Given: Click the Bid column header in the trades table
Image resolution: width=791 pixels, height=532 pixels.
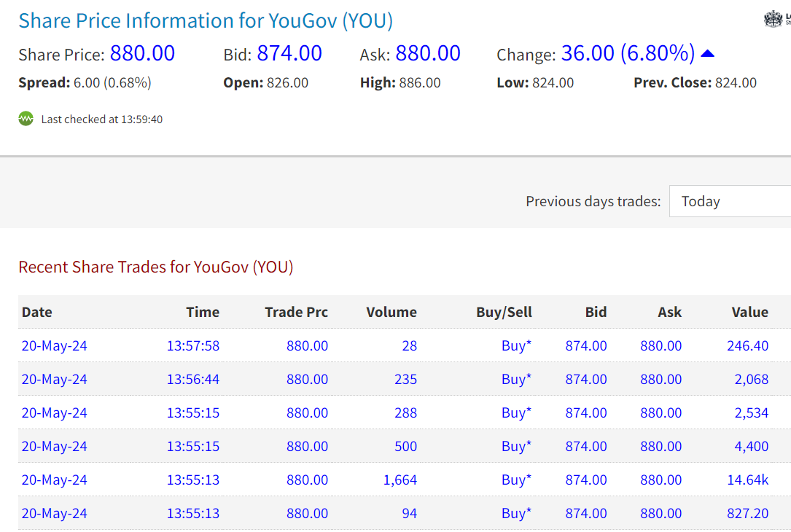Looking at the screenshot, I should tap(596, 312).
